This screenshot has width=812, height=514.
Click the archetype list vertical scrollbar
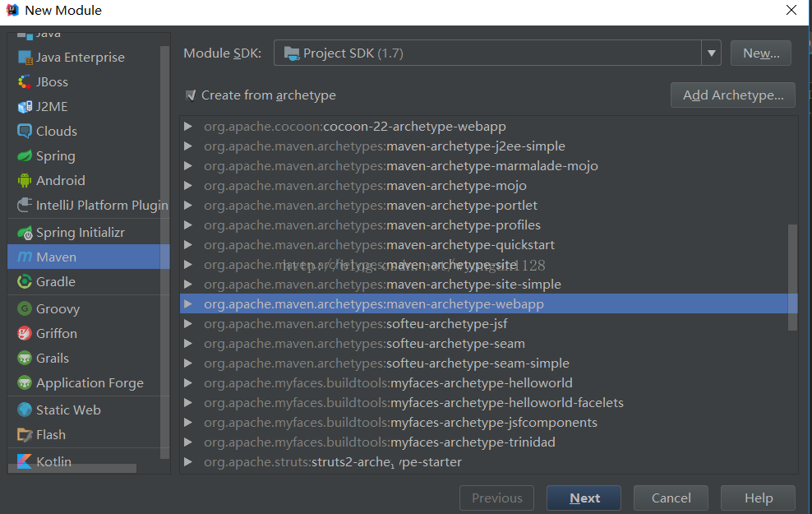(792, 276)
